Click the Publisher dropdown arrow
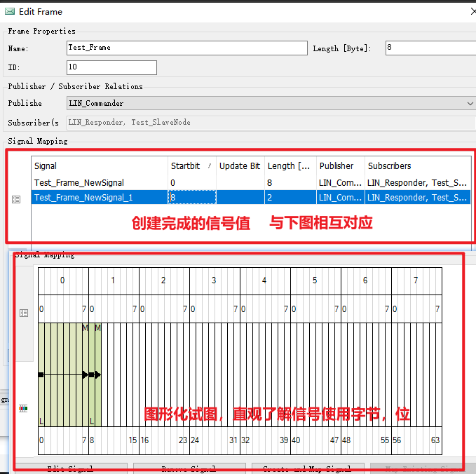 [470, 104]
